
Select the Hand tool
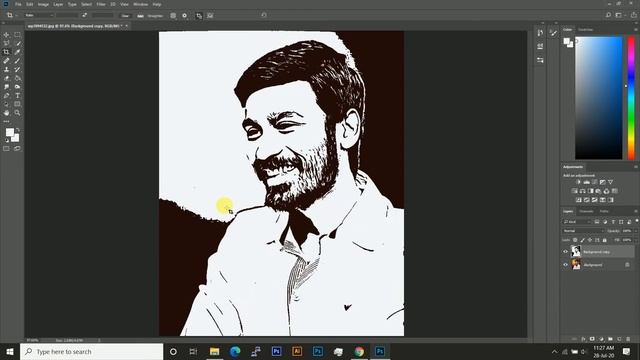tap(7, 113)
